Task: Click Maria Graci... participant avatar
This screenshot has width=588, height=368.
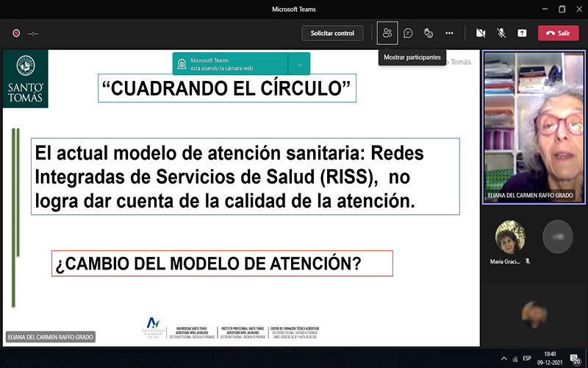Action: click(x=510, y=236)
